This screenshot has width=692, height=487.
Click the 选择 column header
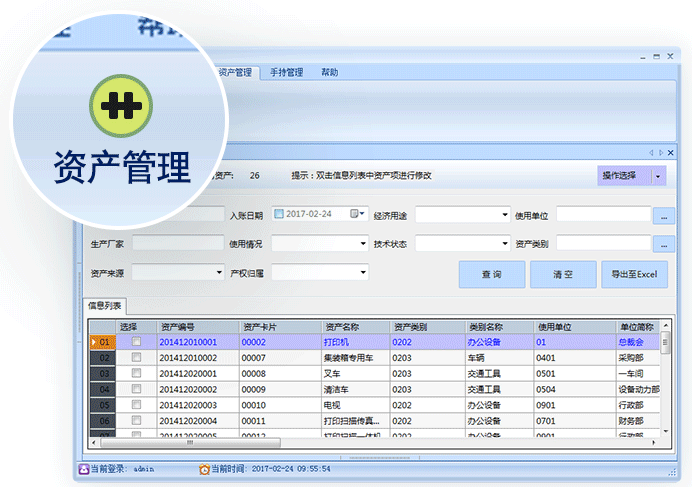(x=136, y=327)
